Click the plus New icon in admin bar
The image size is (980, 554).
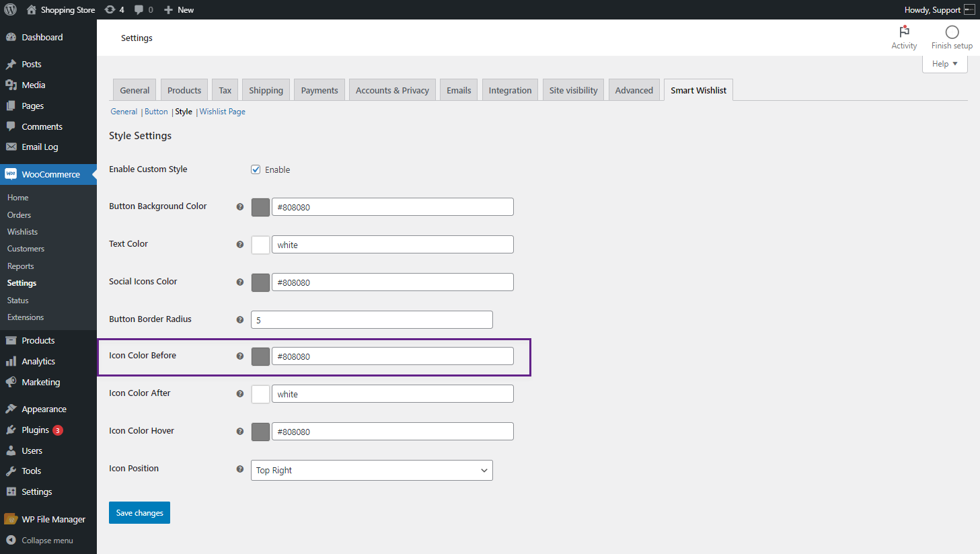tap(169, 9)
